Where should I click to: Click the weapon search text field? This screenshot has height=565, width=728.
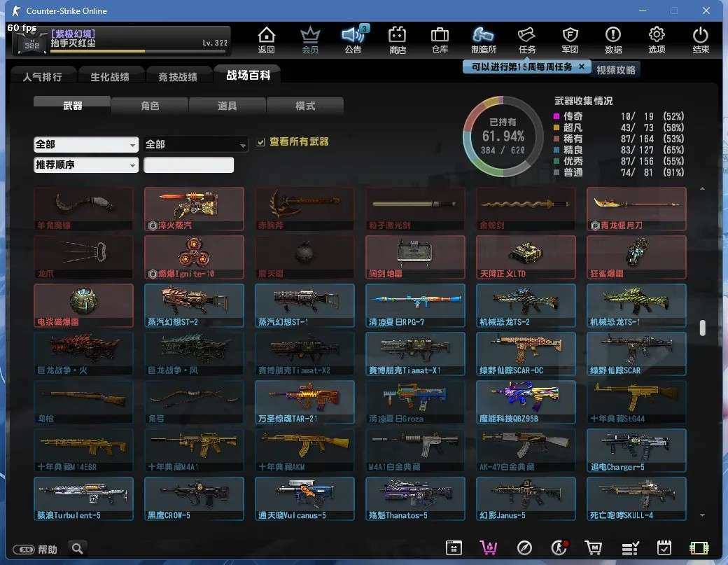pyautogui.click(x=188, y=165)
